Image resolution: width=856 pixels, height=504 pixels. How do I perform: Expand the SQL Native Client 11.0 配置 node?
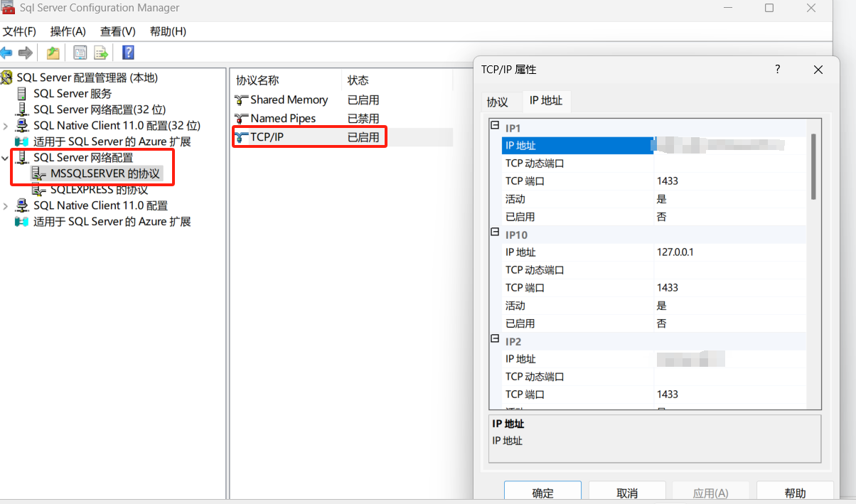[6, 205]
